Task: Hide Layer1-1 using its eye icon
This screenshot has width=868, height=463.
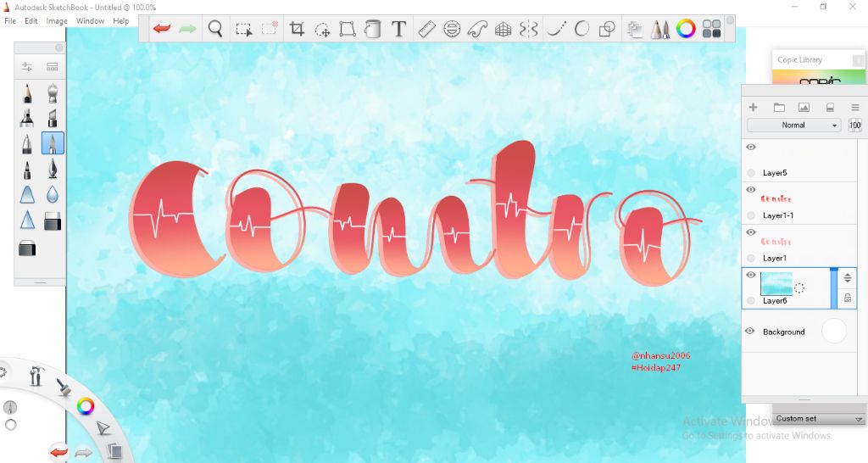Action: pyautogui.click(x=751, y=189)
